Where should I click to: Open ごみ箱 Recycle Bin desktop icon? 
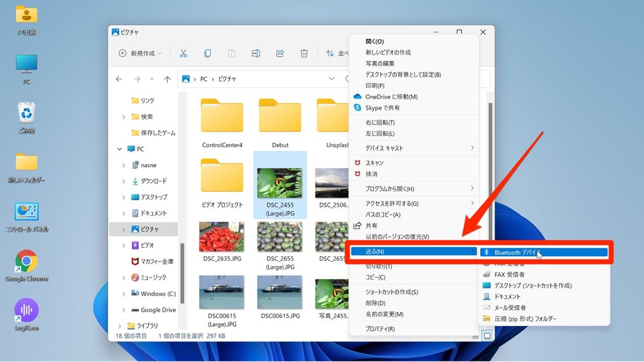coord(26,118)
